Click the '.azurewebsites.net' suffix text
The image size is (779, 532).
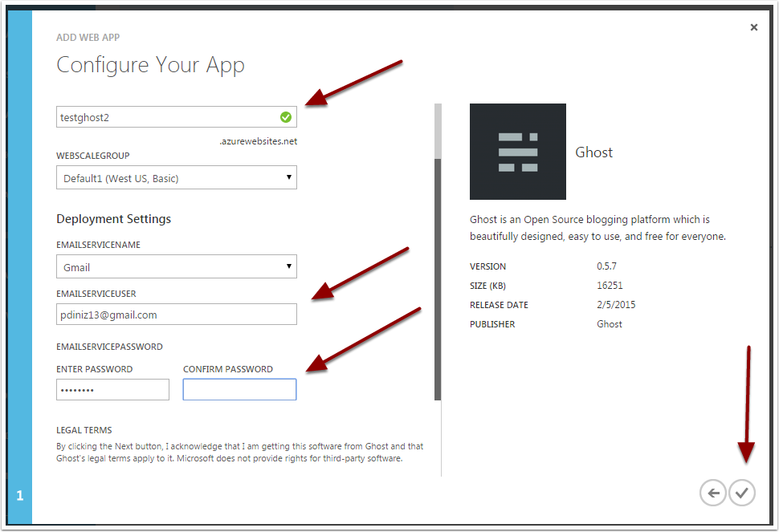[259, 141]
